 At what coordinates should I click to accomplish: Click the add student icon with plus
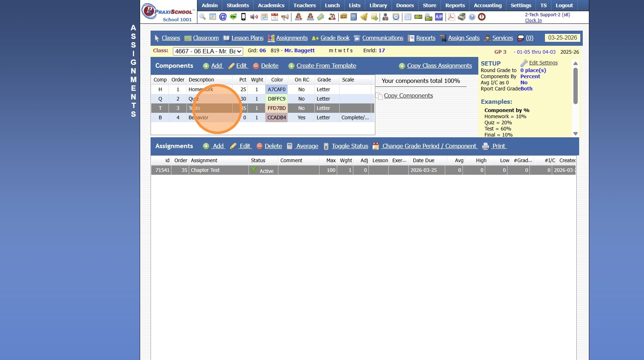299,17
